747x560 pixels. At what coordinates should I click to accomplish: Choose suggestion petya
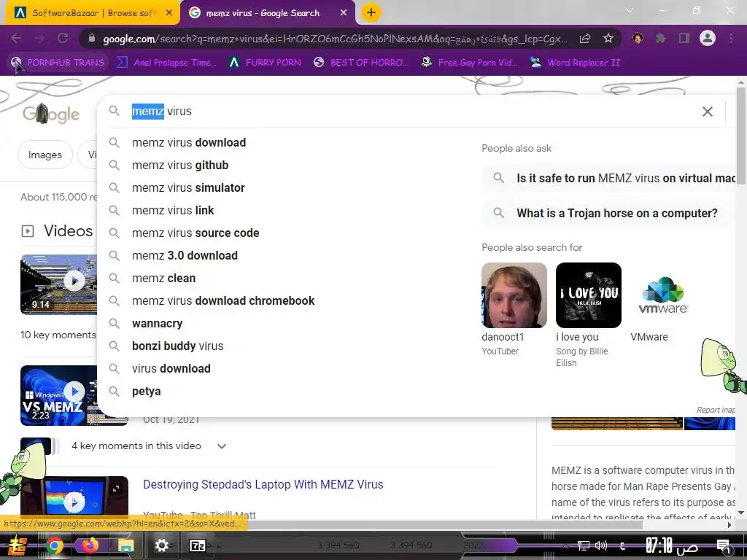[x=146, y=392]
